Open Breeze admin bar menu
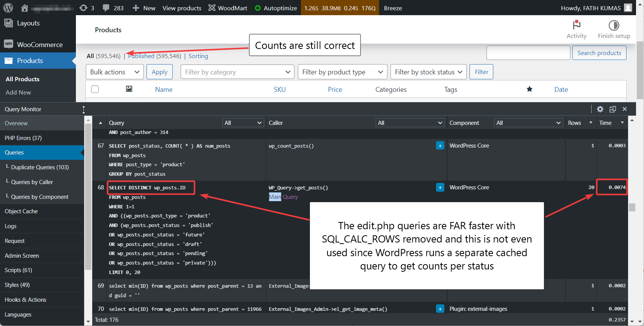644x326 pixels. coord(393,8)
